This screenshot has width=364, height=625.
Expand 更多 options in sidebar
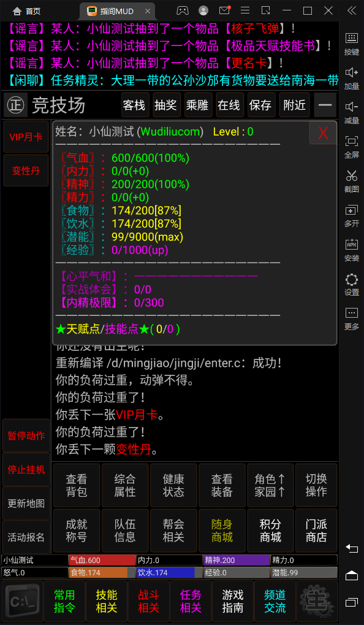(352, 318)
